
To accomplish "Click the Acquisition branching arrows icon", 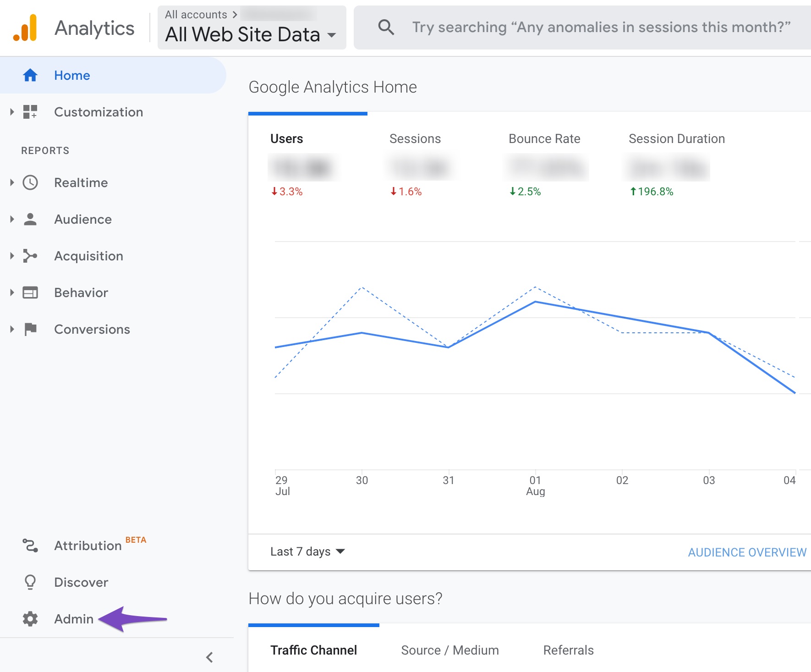I will pos(30,256).
